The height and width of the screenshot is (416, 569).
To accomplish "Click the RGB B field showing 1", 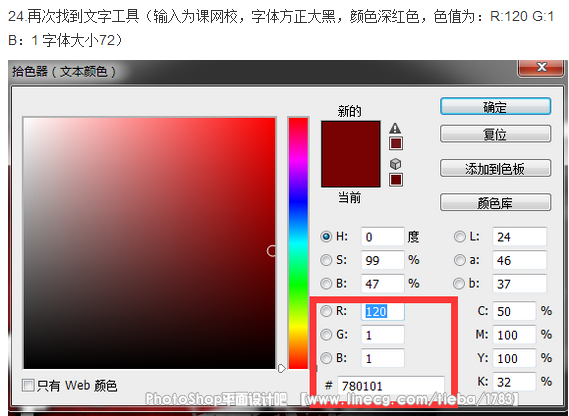I will tap(382, 358).
